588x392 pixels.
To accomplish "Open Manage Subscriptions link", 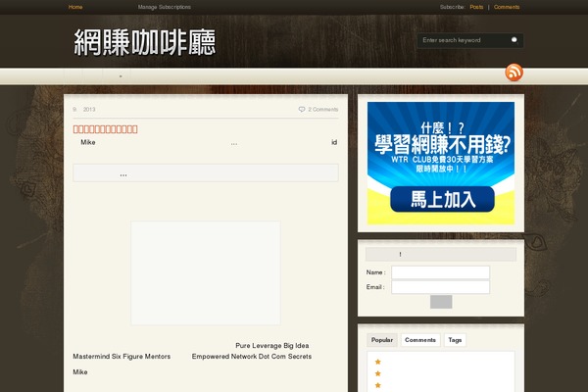I will click(x=165, y=7).
